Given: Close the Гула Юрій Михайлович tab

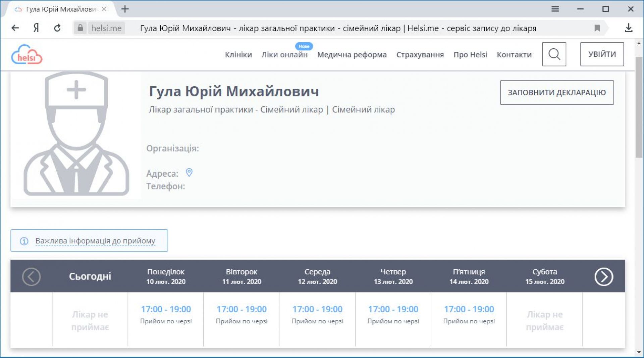Looking at the screenshot, I should [x=104, y=9].
